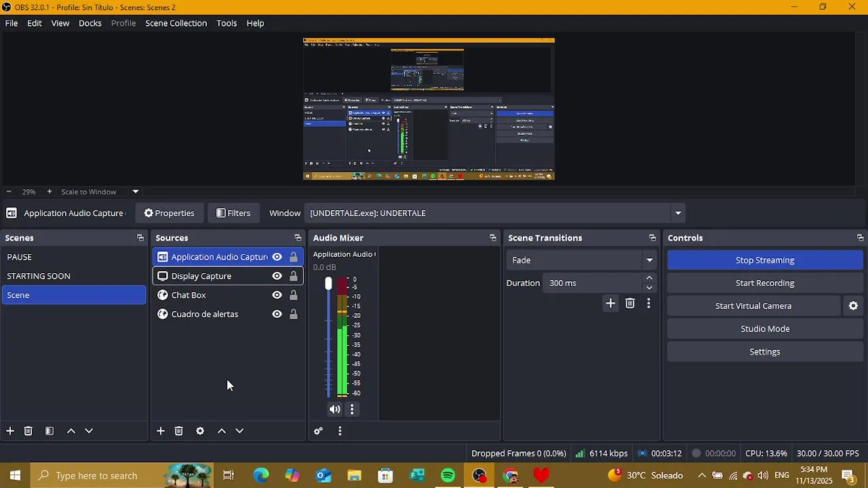Open transition properties three-dot menu
The height and width of the screenshot is (488, 868).
[x=649, y=304]
